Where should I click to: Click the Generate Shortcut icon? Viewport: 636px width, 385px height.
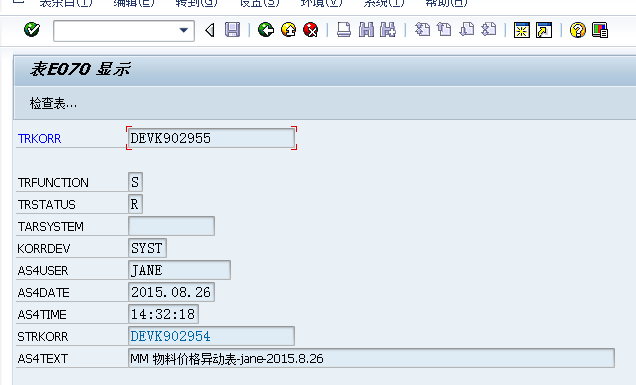click(x=544, y=30)
